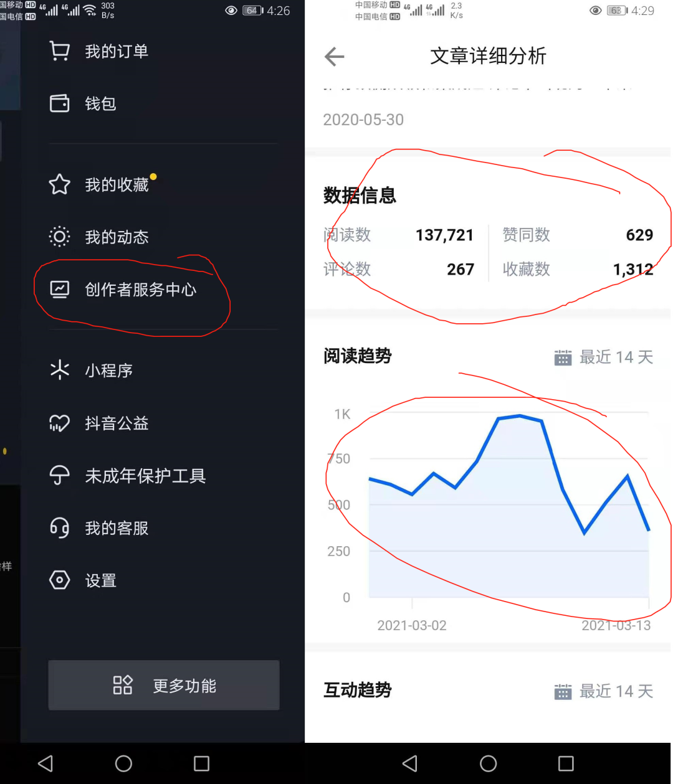The height and width of the screenshot is (784, 673).
Task: Open the 阅读趋势 最近 14 天 date selector
Action: point(603,357)
